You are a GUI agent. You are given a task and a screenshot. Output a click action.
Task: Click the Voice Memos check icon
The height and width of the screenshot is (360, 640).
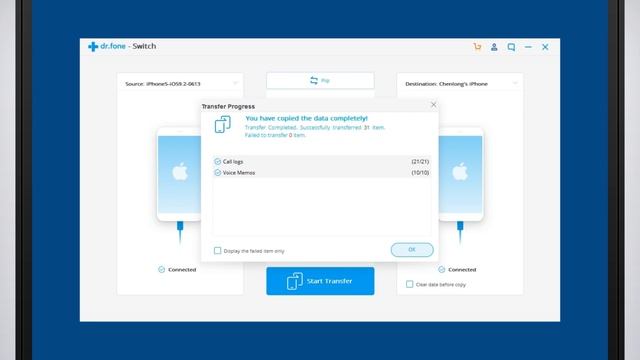tap(218, 173)
